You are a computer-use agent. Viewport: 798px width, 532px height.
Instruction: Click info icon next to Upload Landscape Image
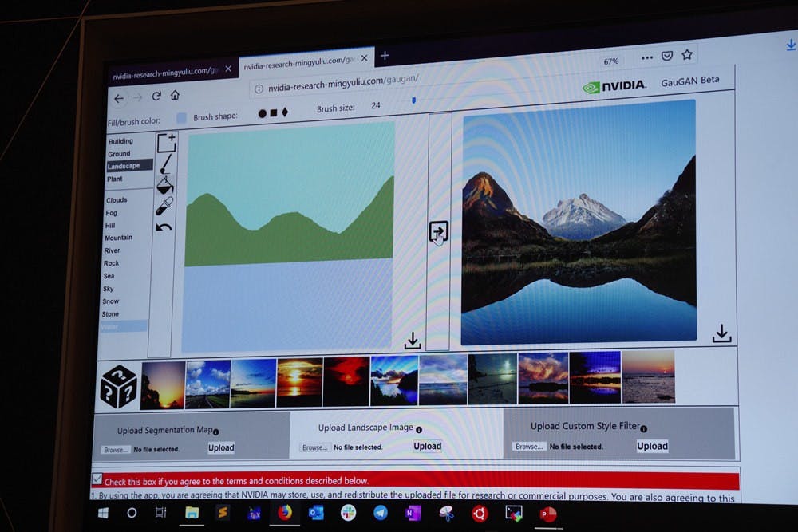pyautogui.click(x=419, y=430)
